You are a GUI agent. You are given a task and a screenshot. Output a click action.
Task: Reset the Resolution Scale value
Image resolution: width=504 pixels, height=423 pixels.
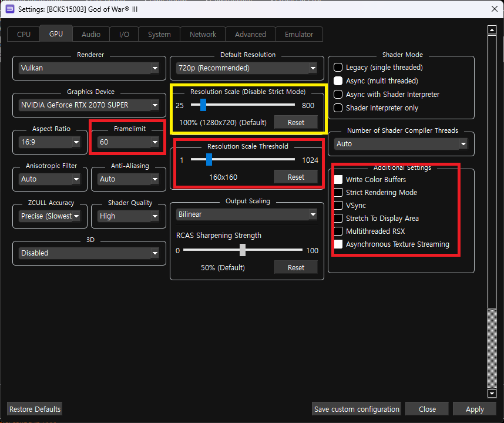(x=295, y=123)
